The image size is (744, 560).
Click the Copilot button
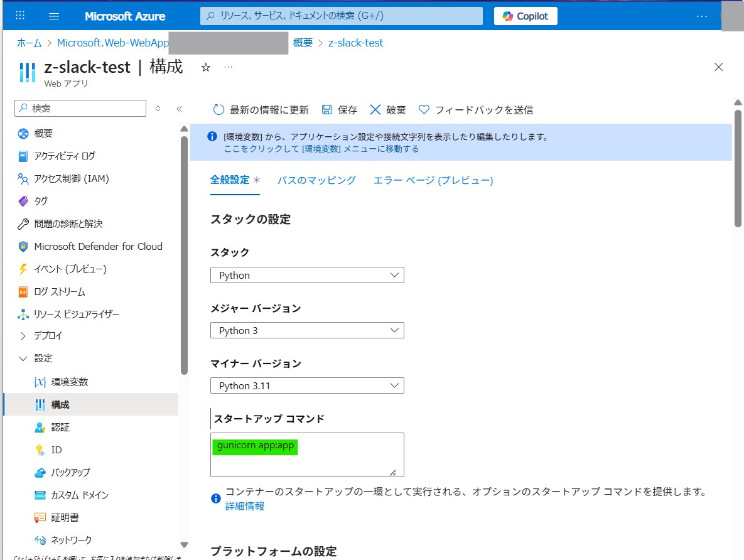tap(526, 16)
